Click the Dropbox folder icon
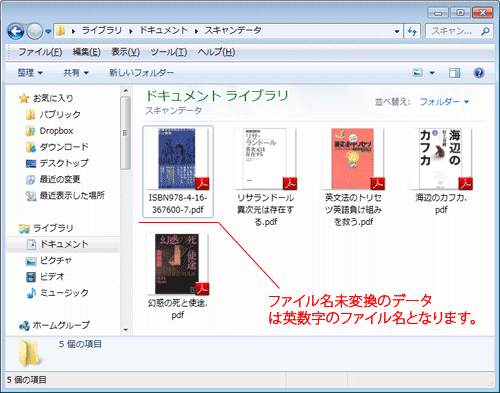 pyautogui.click(x=30, y=131)
